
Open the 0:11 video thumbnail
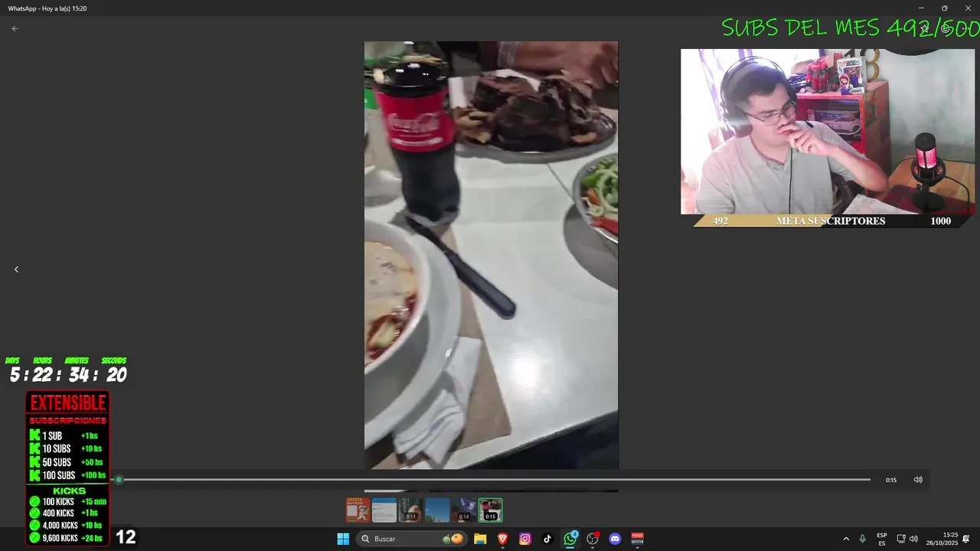tap(410, 510)
